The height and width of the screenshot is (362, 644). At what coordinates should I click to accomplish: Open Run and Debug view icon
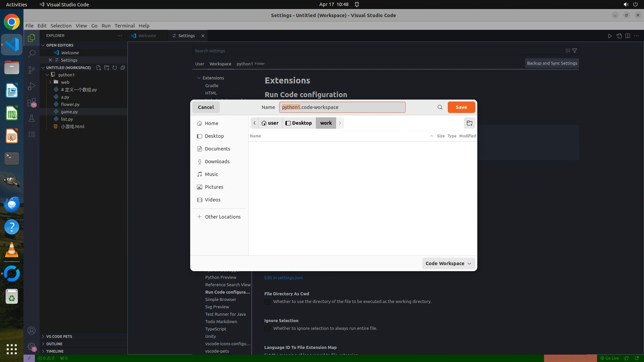tap(32, 86)
